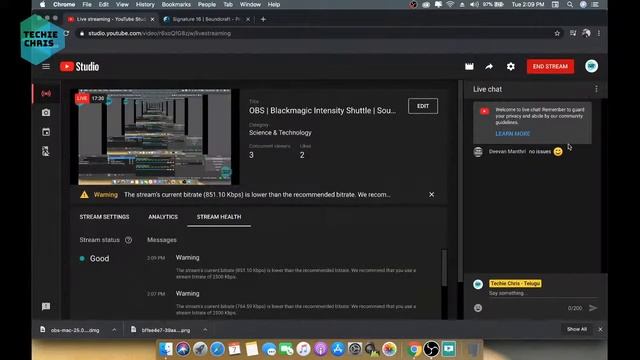Switch to the STREAM SETTINGS tab
The image size is (640, 360).
104,217
